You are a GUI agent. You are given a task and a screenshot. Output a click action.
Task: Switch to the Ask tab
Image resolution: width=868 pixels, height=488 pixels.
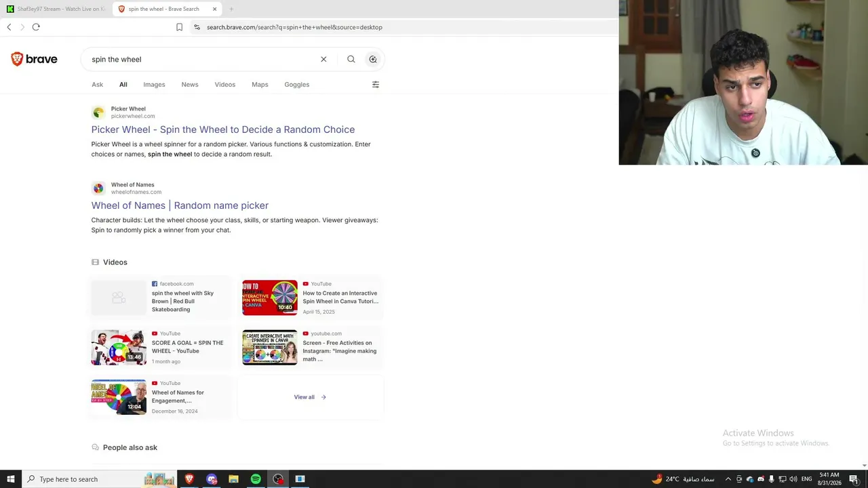point(98,85)
